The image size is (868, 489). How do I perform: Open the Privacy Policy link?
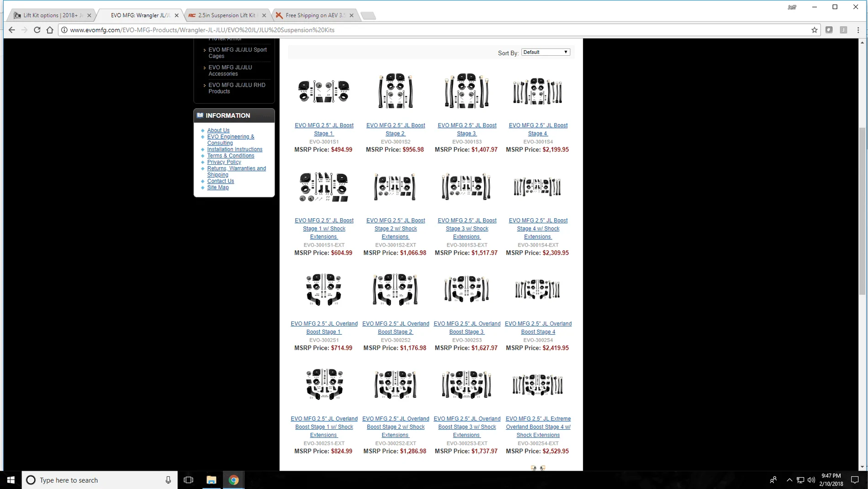pos(224,162)
